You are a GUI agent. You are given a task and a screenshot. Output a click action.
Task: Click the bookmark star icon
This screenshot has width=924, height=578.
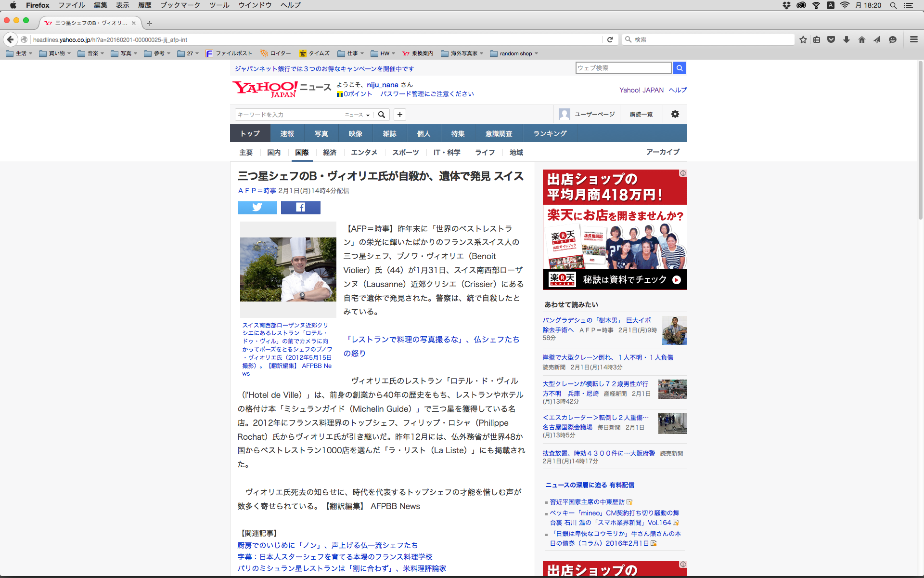tap(803, 39)
